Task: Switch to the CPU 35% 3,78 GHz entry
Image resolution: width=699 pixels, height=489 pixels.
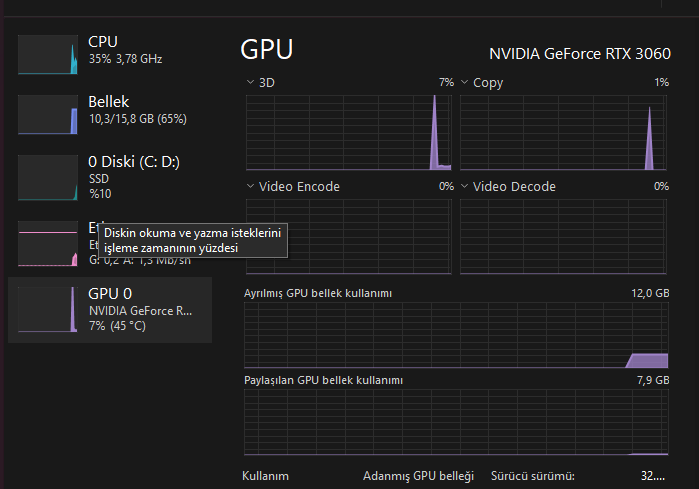Action: (124, 50)
